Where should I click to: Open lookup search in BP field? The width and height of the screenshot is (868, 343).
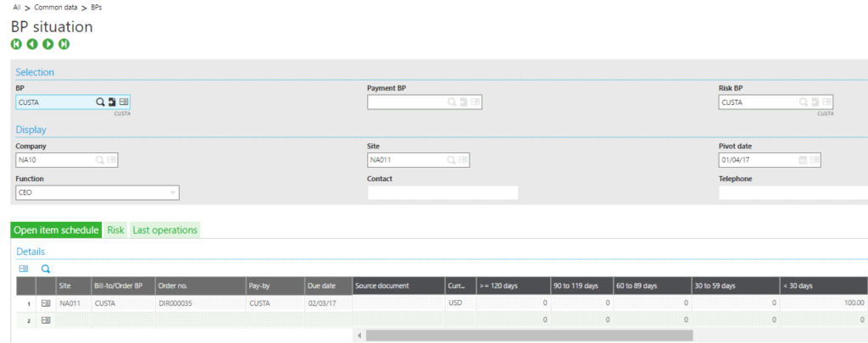point(100,102)
